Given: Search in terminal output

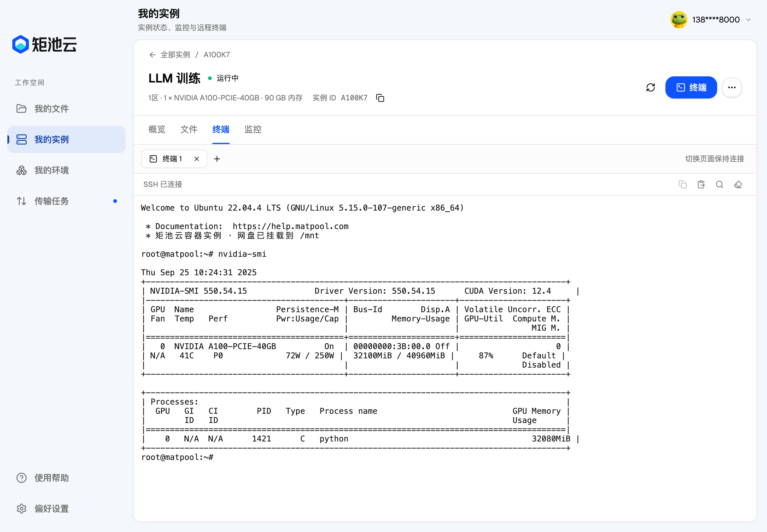Looking at the screenshot, I should pos(719,184).
